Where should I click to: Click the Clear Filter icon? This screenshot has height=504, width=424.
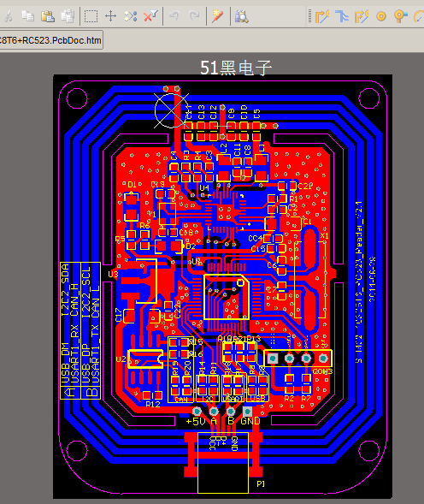click(150, 15)
